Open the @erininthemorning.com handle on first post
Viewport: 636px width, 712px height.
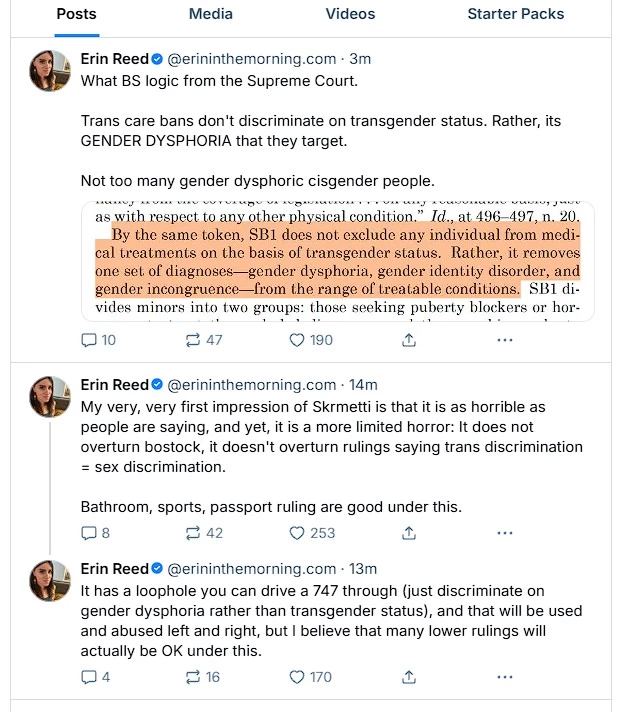pyautogui.click(x=251, y=59)
